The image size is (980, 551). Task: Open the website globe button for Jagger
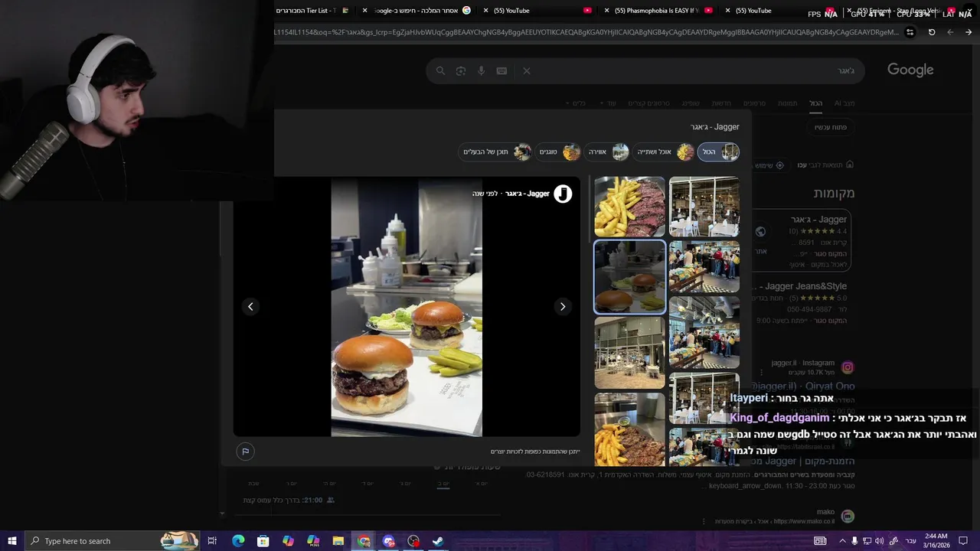[x=760, y=231]
